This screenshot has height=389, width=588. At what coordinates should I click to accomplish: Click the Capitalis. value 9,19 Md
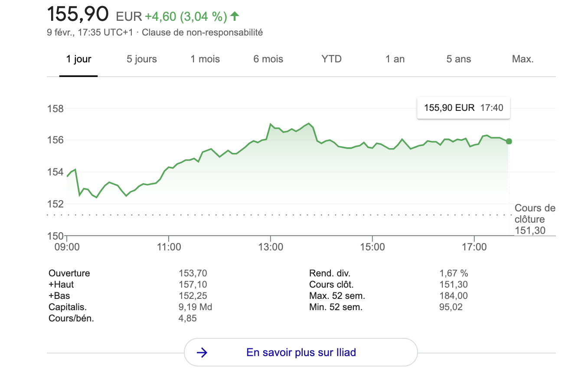click(x=196, y=307)
